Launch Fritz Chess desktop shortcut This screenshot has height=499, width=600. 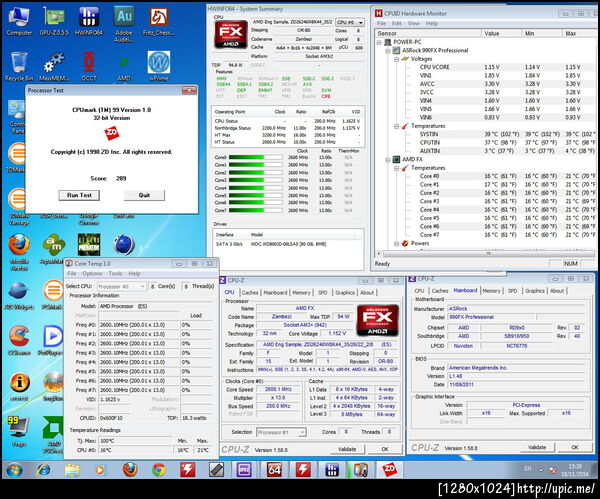click(158, 21)
